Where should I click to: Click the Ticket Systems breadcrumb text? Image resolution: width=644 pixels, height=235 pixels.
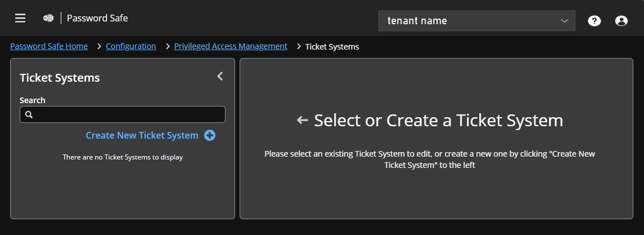click(x=332, y=47)
